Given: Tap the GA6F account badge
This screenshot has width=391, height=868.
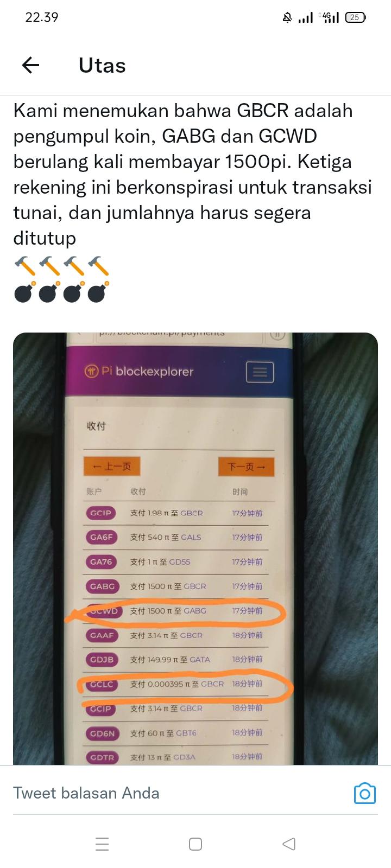Looking at the screenshot, I should 102,538.
